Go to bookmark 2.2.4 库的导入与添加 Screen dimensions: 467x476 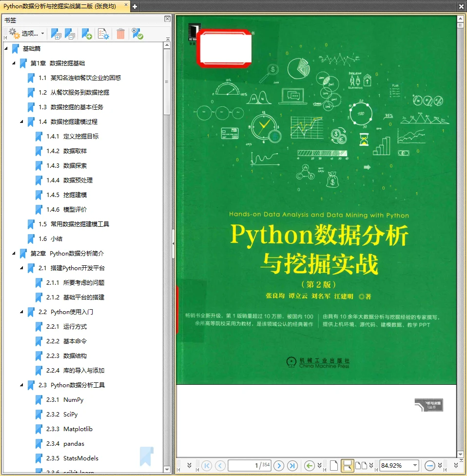[75, 370]
